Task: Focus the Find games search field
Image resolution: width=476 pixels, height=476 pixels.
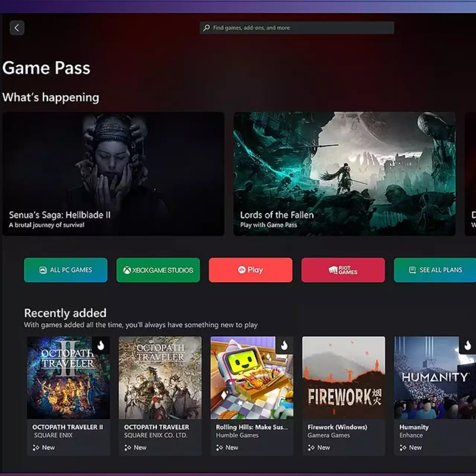Action: [x=297, y=28]
